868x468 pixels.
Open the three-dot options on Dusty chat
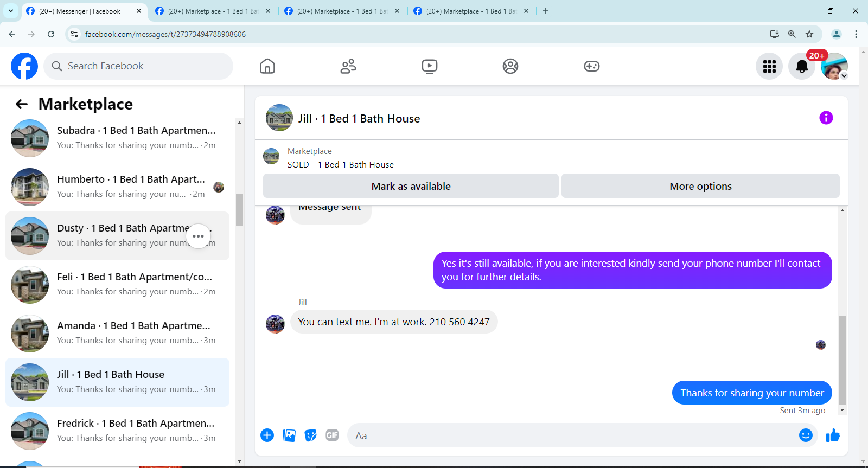[x=199, y=236]
